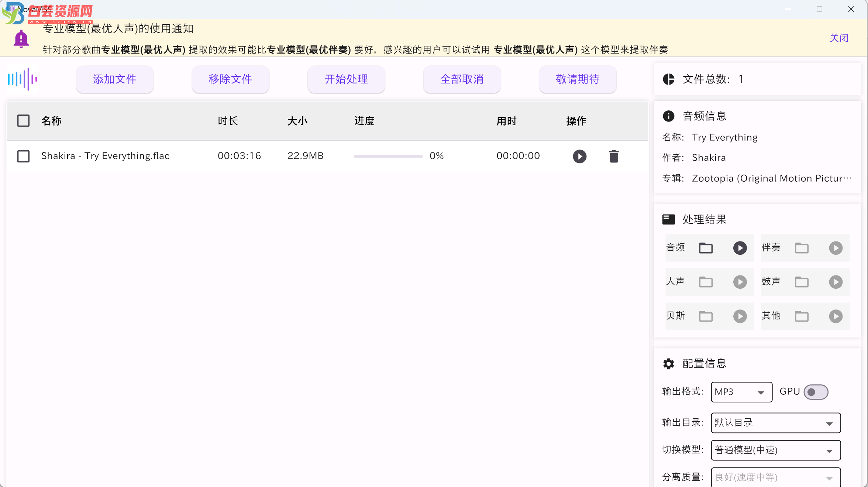
Task: Click the NovaMSS waveform logo icon
Action: click(23, 79)
